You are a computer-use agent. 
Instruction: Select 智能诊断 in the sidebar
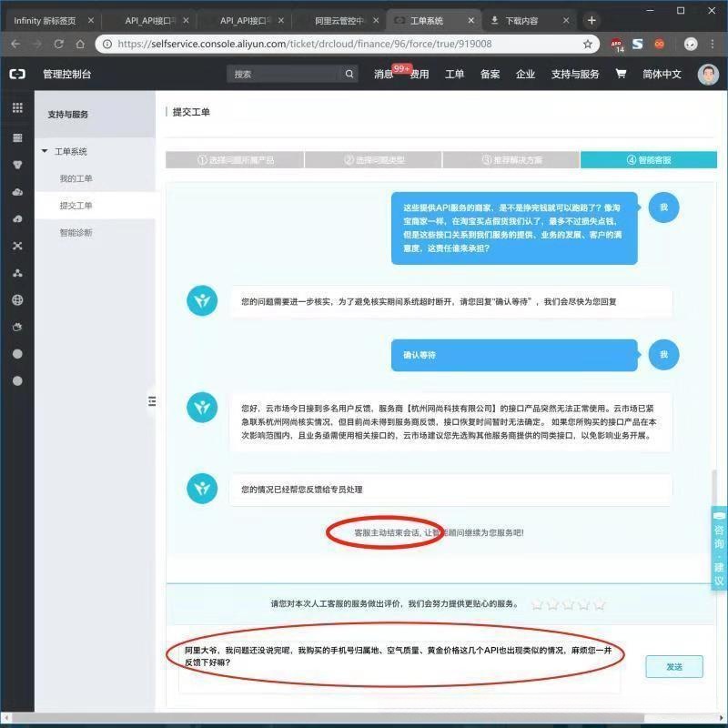click(x=76, y=232)
